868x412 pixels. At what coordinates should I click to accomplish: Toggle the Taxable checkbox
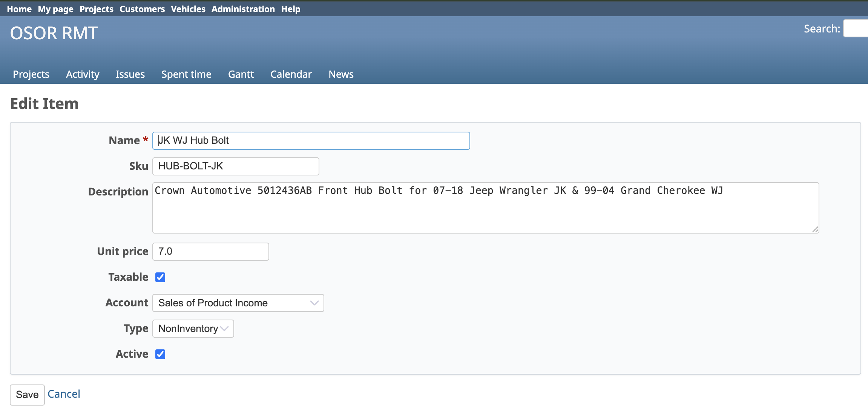pos(160,277)
